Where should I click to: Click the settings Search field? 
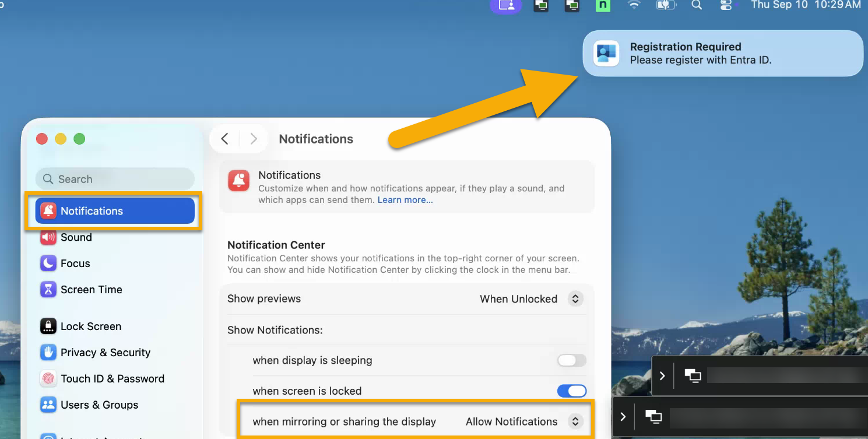pos(115,179)
